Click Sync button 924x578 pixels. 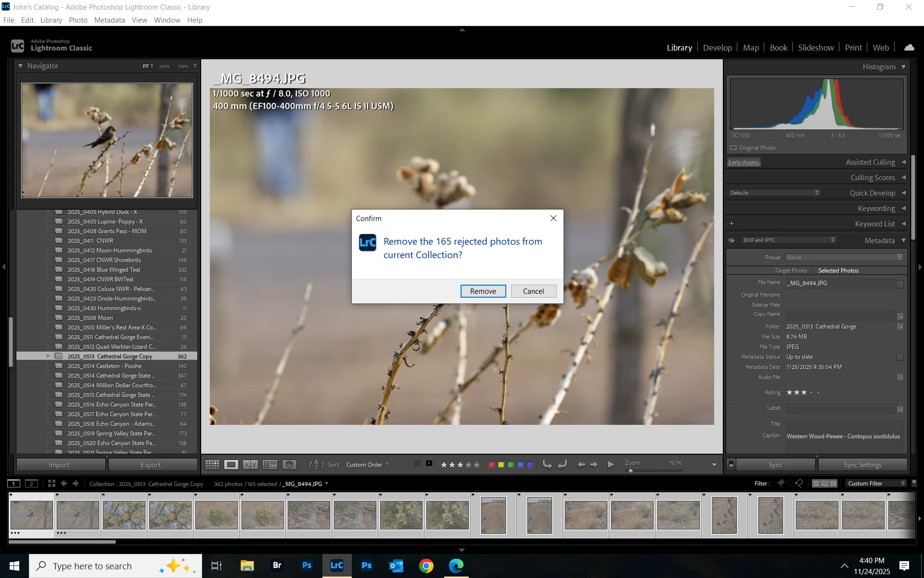776,465
